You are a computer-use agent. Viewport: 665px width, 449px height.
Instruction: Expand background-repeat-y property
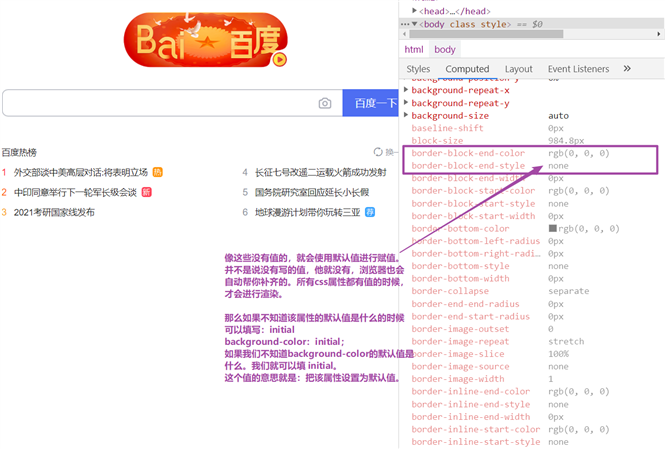point(406,103)
